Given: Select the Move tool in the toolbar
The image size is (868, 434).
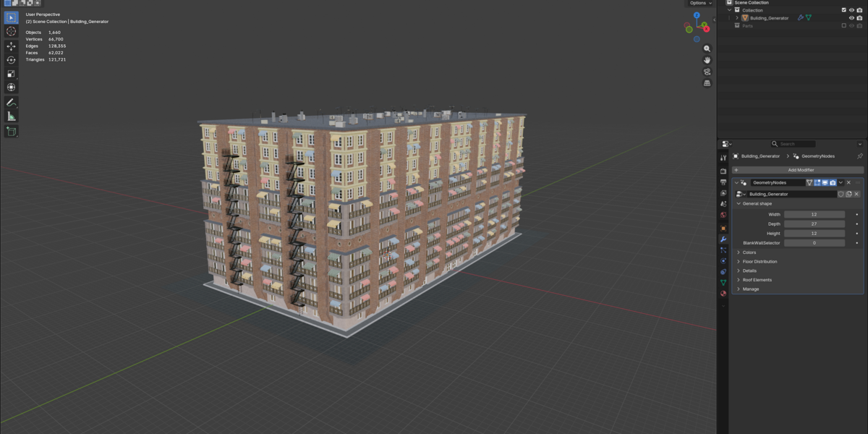Looking at the screenshot, I should click(x=11, y=46).
